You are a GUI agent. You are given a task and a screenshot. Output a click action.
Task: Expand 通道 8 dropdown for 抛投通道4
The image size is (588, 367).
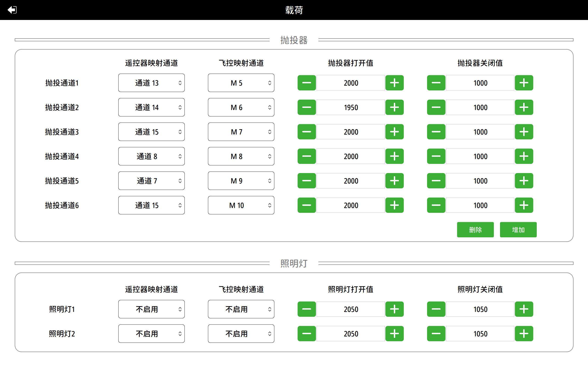click(151, 156)
